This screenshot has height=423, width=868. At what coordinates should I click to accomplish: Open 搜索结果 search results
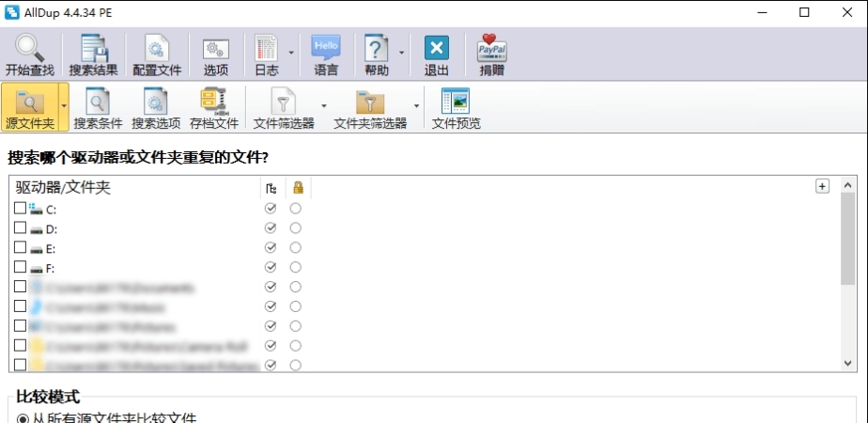point(94,55)
